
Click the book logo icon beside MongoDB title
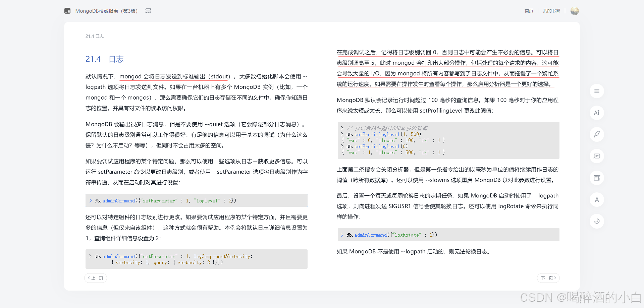[67, 11]
